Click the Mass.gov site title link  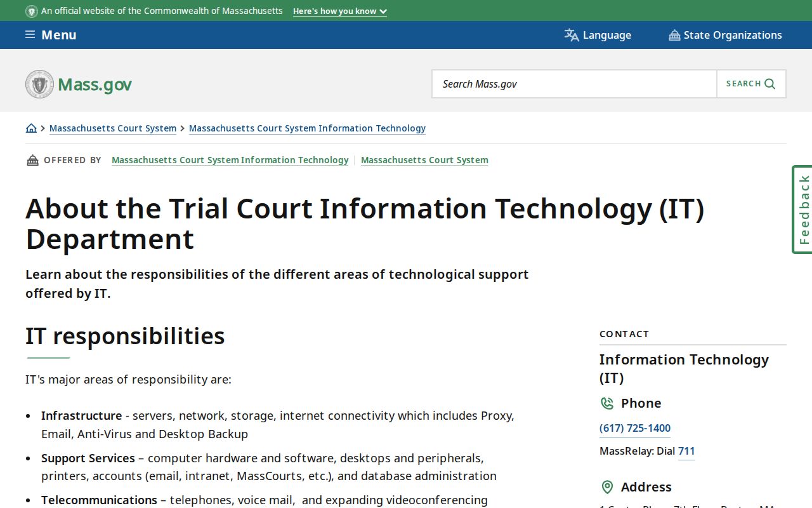95,84
